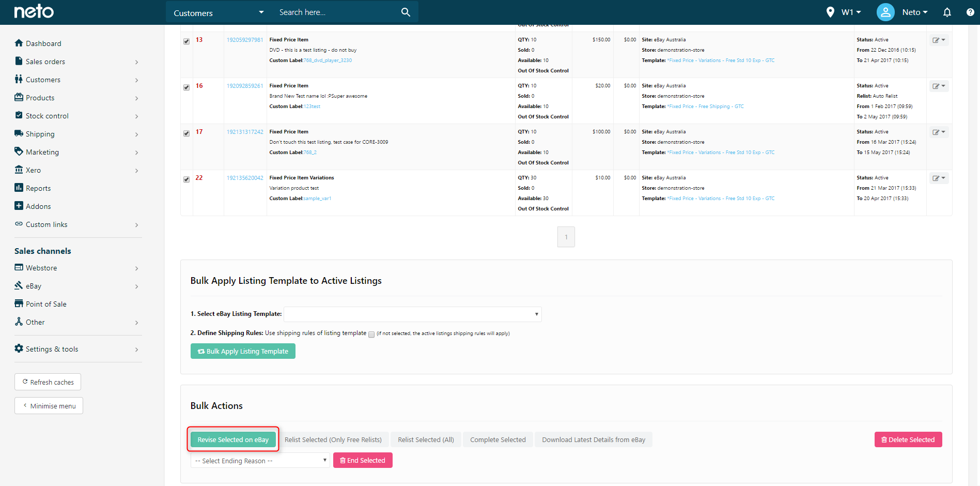The image size is (980, 486).
Task: Open the Select eBay Listing Template dropdown
Action: pos(413,314)
